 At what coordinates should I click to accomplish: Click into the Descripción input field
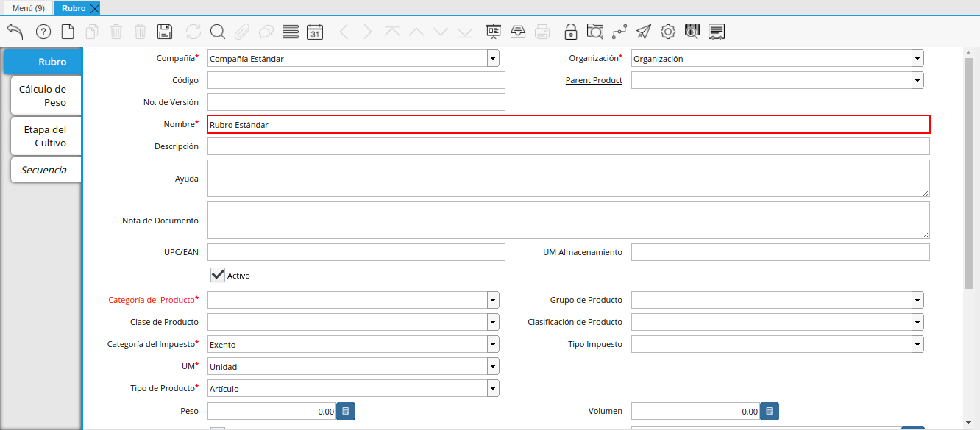[569, 146]
